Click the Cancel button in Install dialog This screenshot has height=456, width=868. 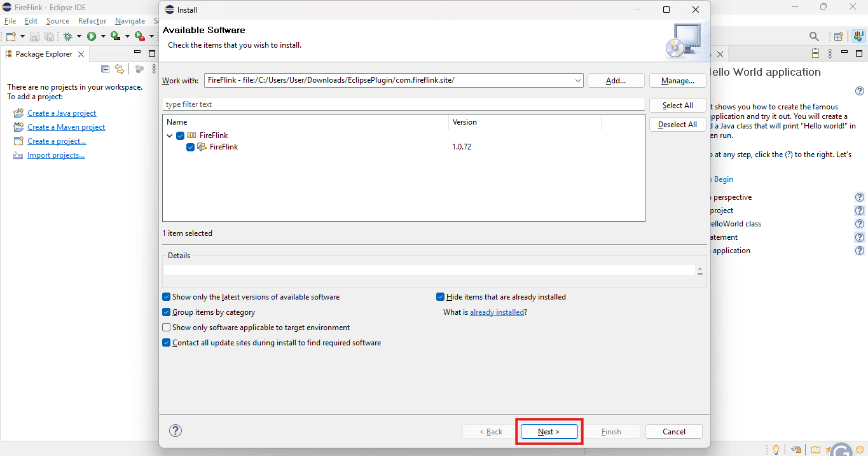tap(674, 432)
